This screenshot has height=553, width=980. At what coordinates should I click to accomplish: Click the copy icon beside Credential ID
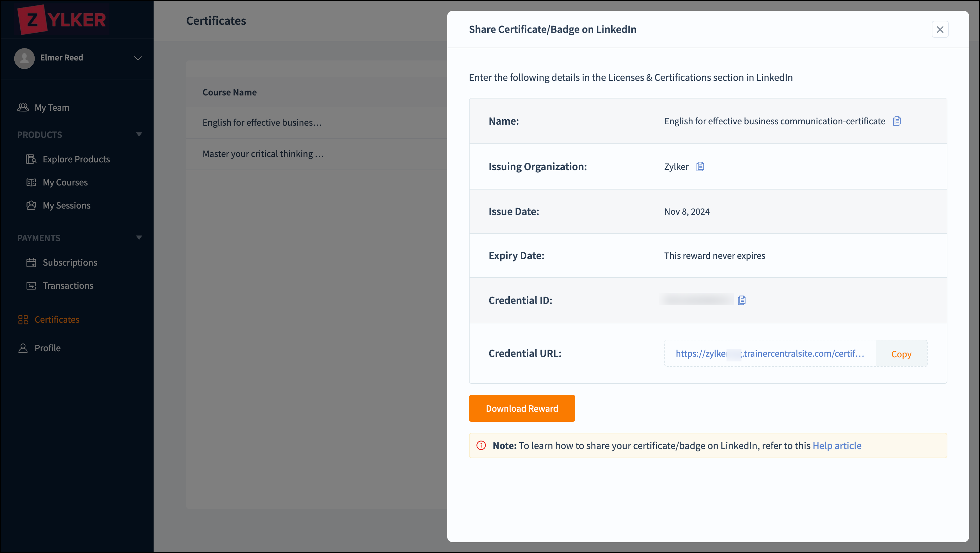pyautogui.click(x=741, y=301)
